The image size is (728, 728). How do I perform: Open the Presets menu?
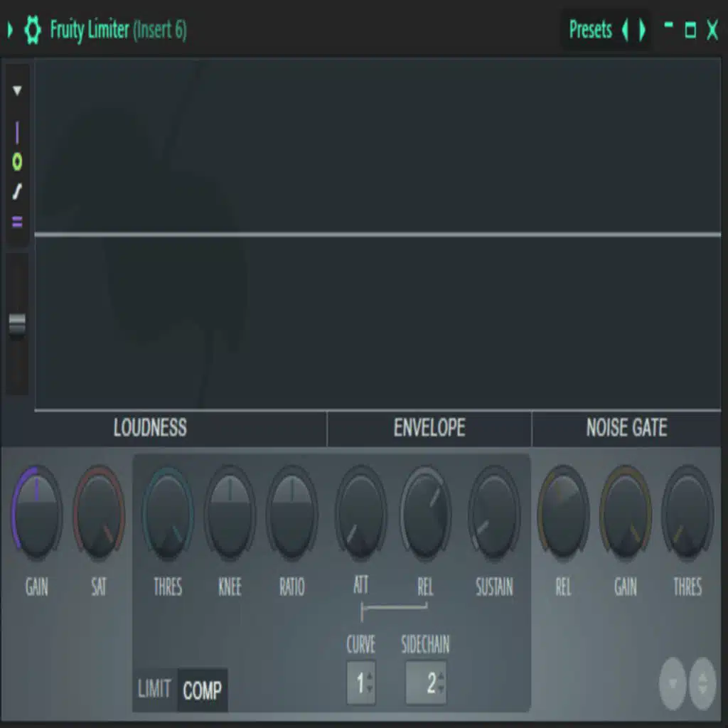pos(590,30)
